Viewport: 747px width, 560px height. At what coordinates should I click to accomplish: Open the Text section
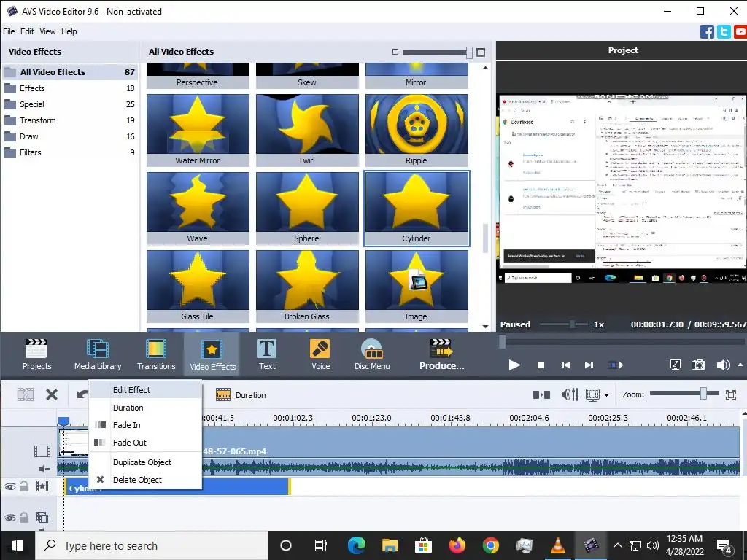click(267, 354)
